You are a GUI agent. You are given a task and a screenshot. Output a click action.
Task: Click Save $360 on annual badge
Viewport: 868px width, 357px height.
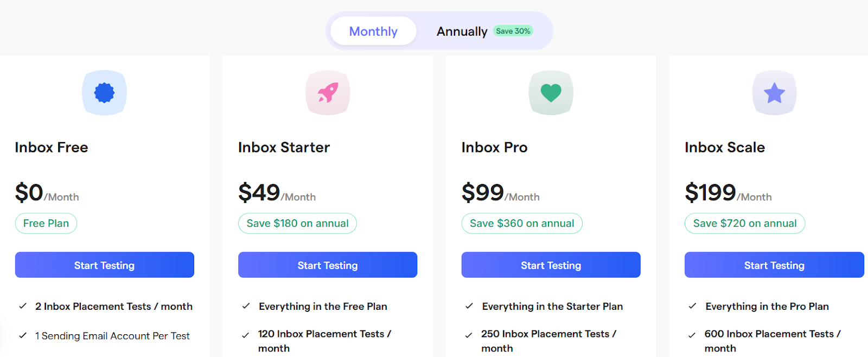pos(521,223)
